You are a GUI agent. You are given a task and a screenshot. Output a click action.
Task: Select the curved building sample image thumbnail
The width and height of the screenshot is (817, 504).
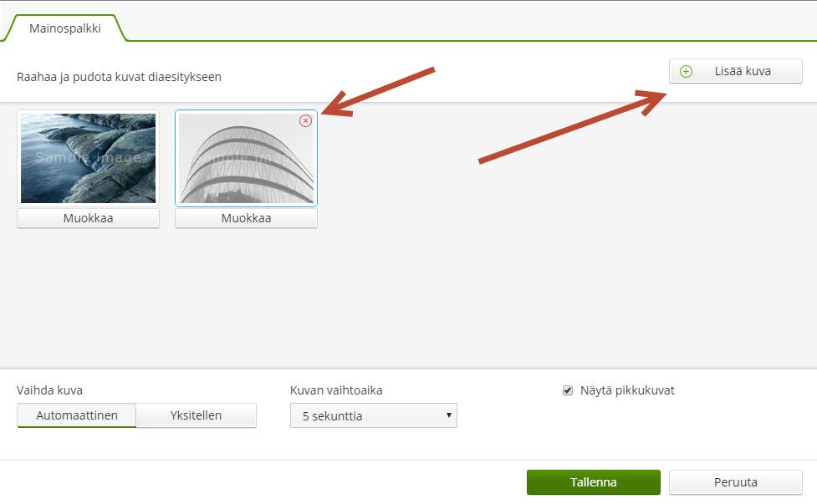pos(246,158)
